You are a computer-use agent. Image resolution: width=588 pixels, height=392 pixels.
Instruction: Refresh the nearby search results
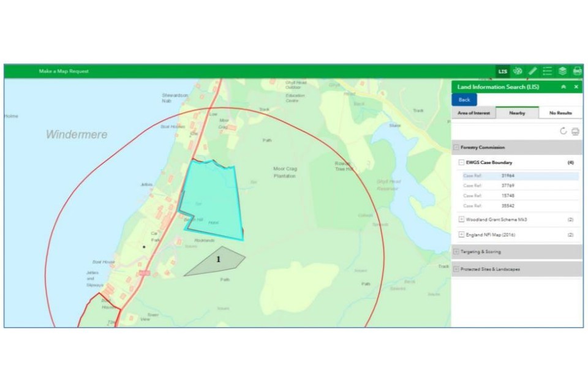click(563, 131)
